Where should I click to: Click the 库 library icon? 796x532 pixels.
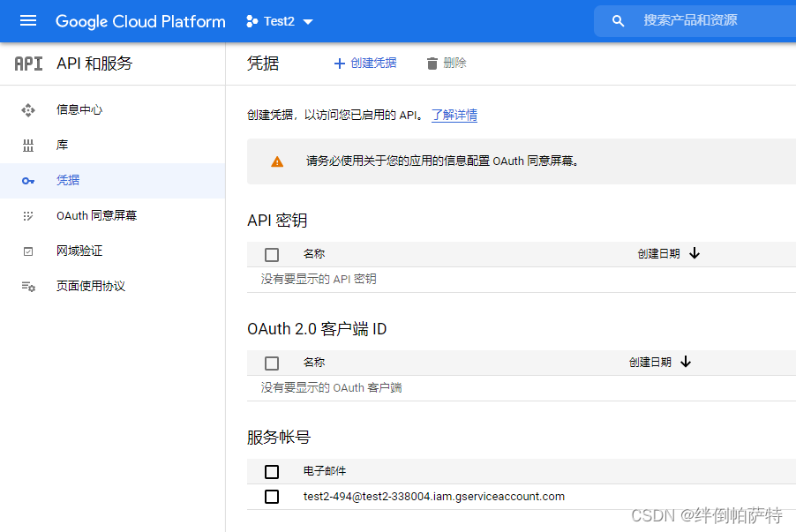(x=28, y=146)
